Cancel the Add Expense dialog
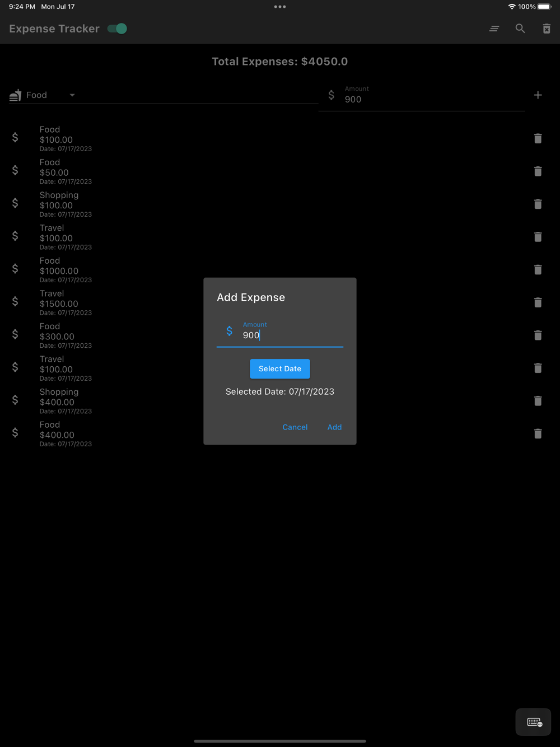Viewport: 560px width, 747px height. click(x=295, y=427)
